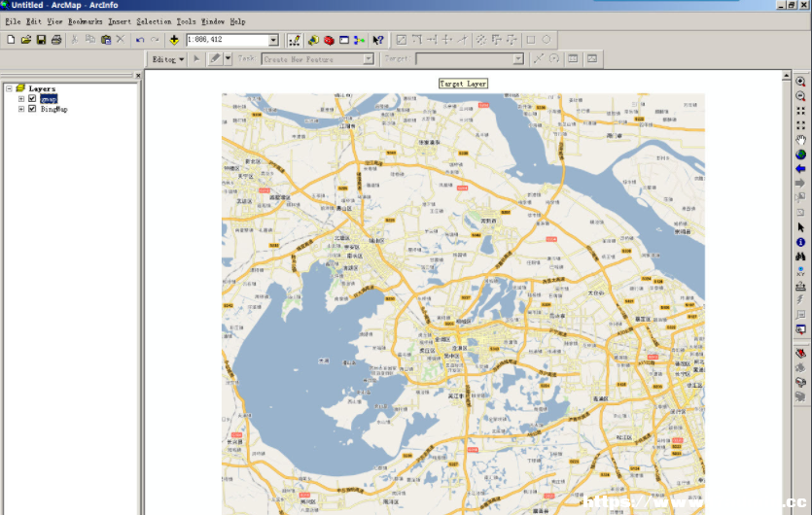The height and width of the screenshot is (515, 812).
Task: Open the sketch tool dropdown arrow
Action: (228, 59)
